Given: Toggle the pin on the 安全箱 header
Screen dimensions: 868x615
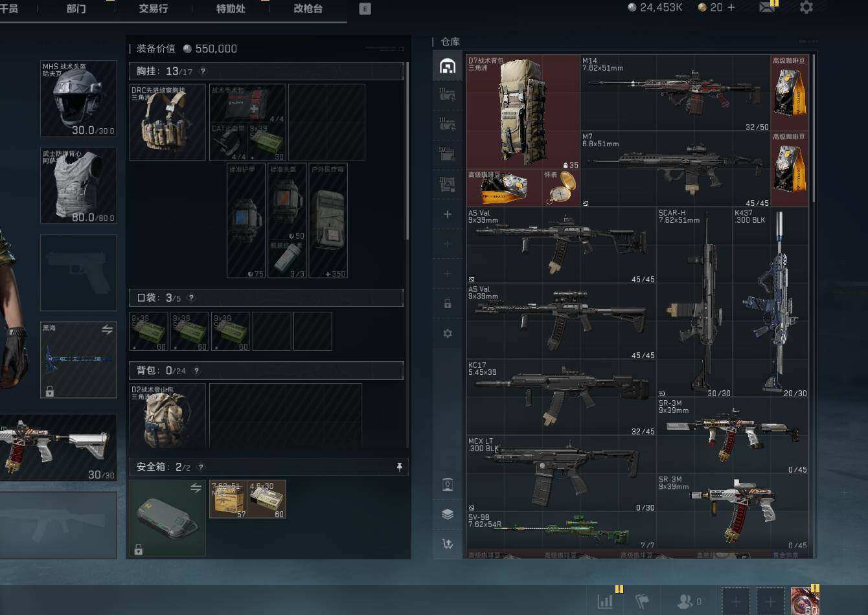Looking at the screenshot, I should click(400, 467).
